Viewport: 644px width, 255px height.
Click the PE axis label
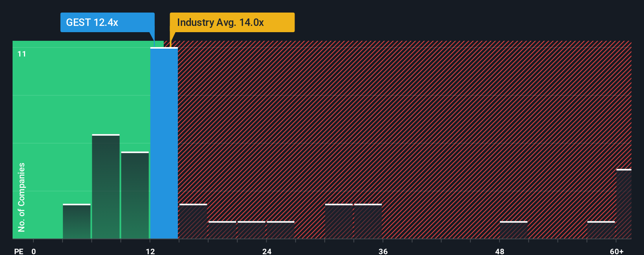coord(18,251)
